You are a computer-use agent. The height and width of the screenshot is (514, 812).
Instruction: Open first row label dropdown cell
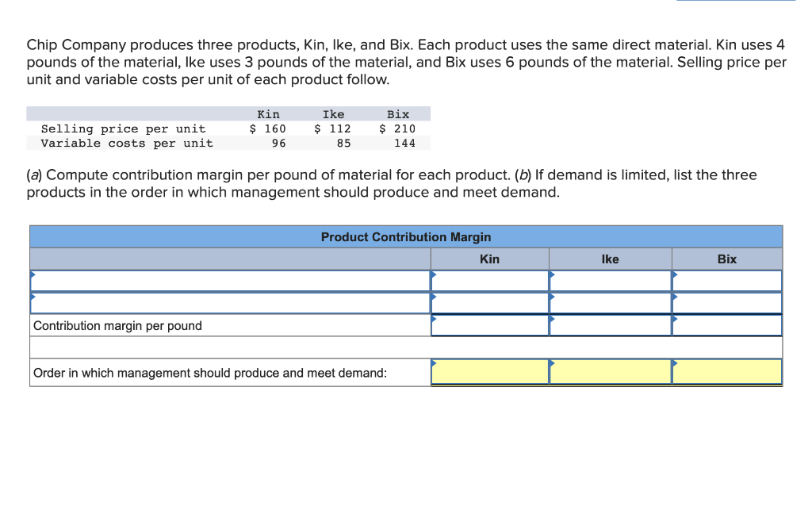pos(231,281)
